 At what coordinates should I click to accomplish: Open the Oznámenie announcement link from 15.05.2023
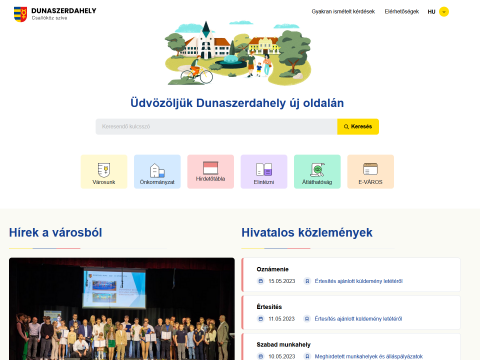point(359,281)
